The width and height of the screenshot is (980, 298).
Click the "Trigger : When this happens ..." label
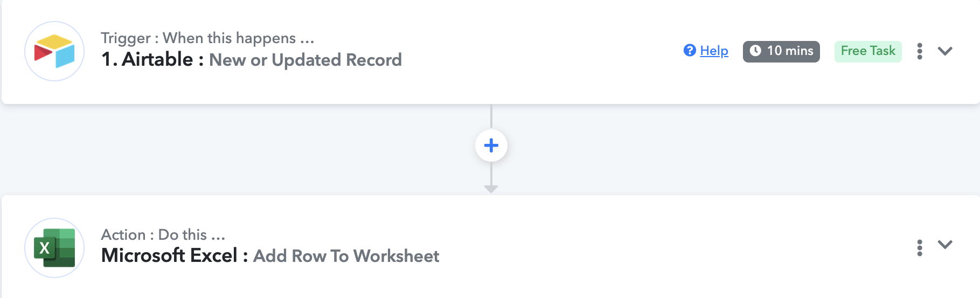click(x=207, y=38)
